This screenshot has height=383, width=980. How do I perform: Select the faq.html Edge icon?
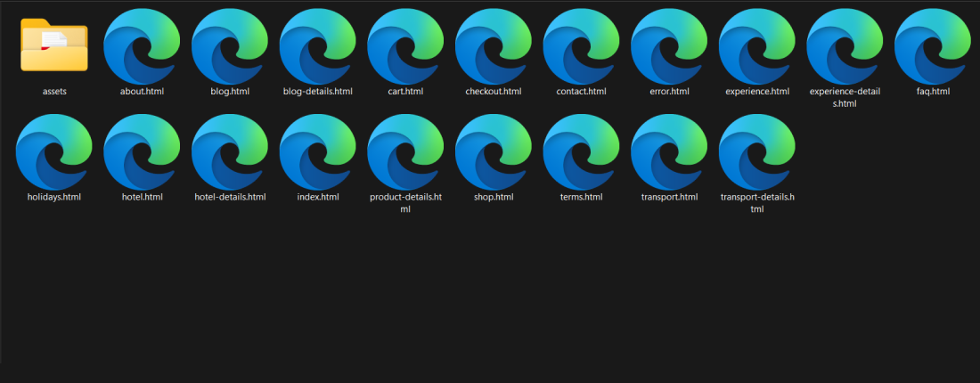[x=933, y=46]
